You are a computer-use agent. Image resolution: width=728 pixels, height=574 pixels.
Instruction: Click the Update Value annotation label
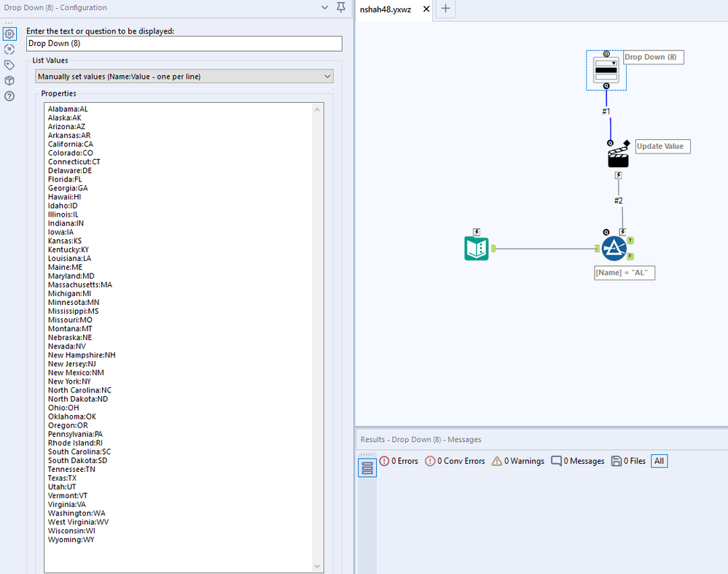662,147
